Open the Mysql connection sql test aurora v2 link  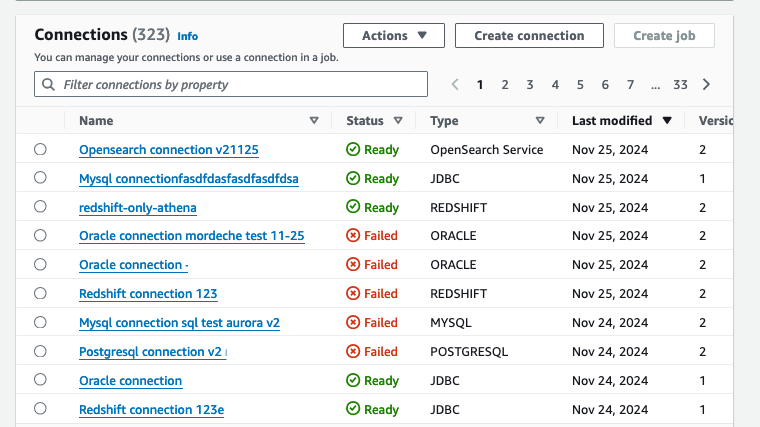tap(179, 323)
